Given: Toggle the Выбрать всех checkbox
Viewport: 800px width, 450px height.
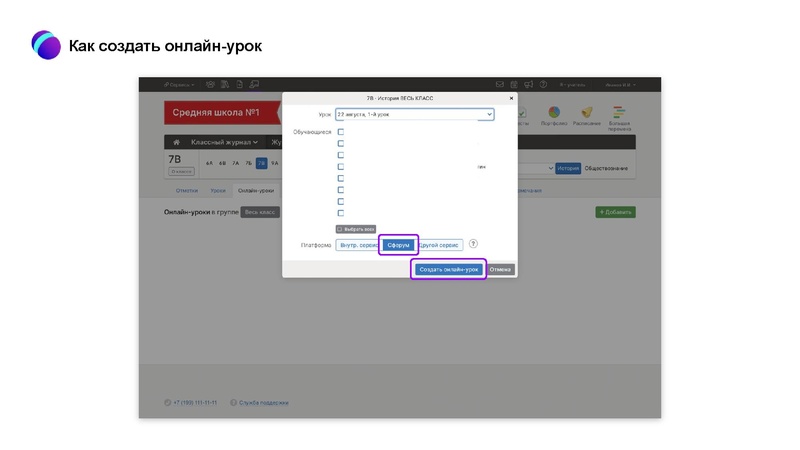Looking at the screenshot, I should [340, 229].
